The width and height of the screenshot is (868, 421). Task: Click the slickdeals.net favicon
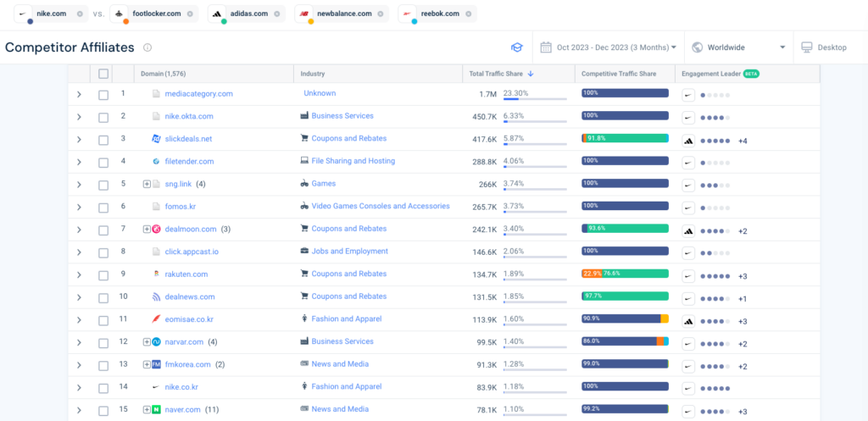156,139
